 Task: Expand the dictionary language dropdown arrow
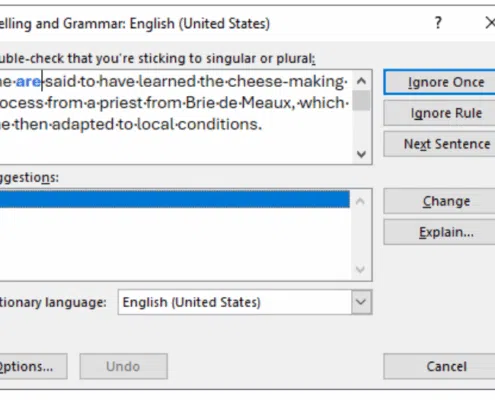(x=361, y=302)
